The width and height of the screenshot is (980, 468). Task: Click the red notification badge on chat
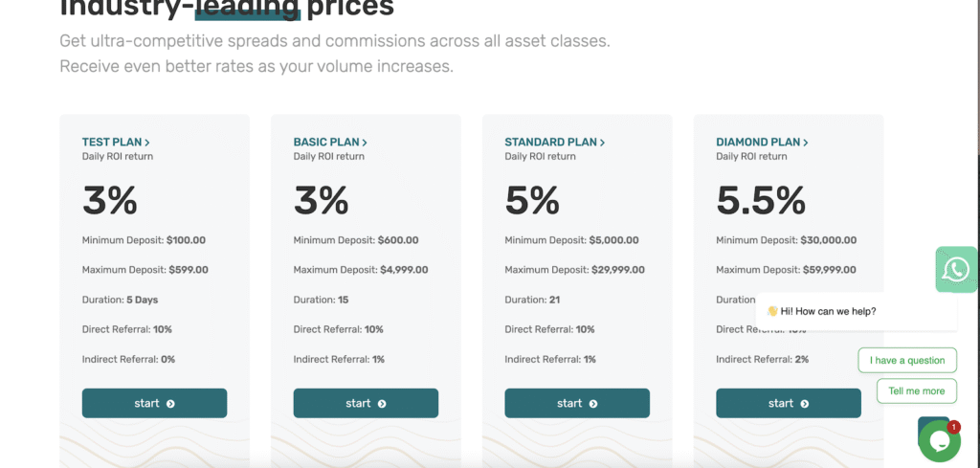point(954,428)
